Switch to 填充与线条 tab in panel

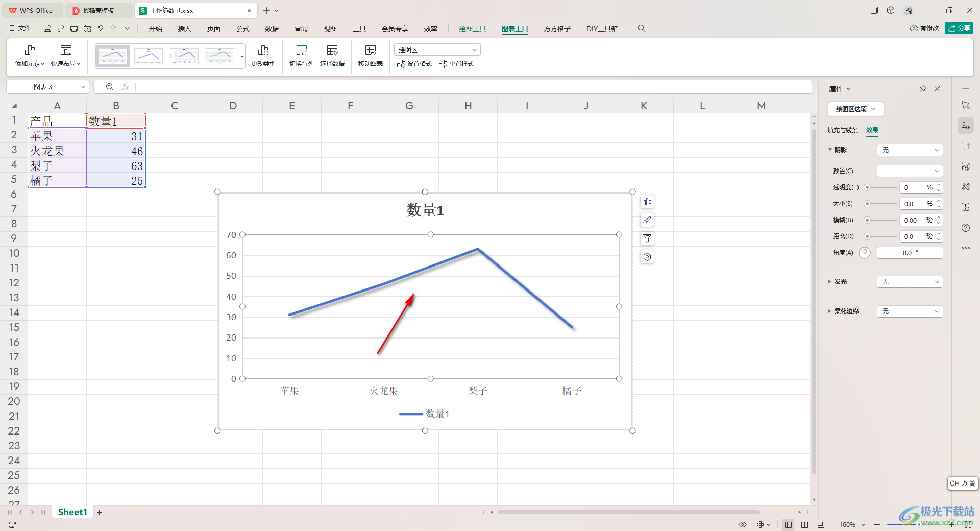843,130
